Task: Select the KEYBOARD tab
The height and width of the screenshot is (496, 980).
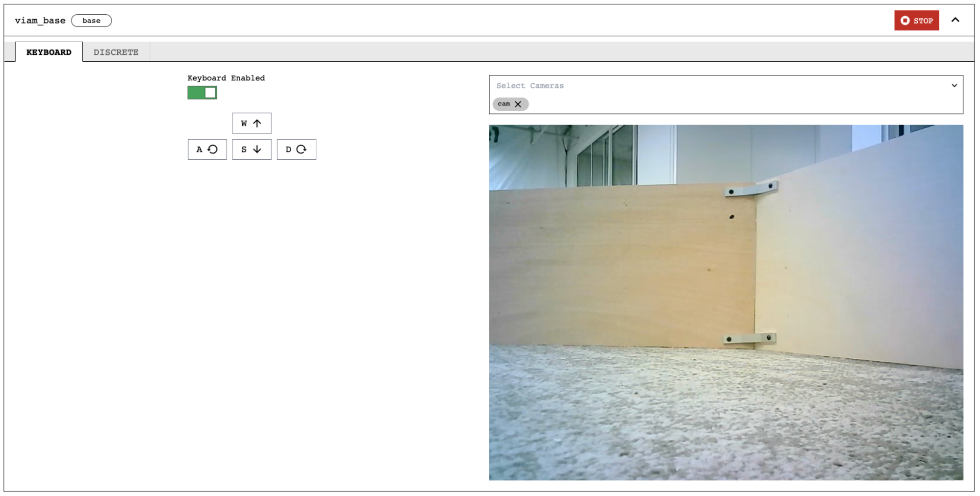Action: pos(49,51)
